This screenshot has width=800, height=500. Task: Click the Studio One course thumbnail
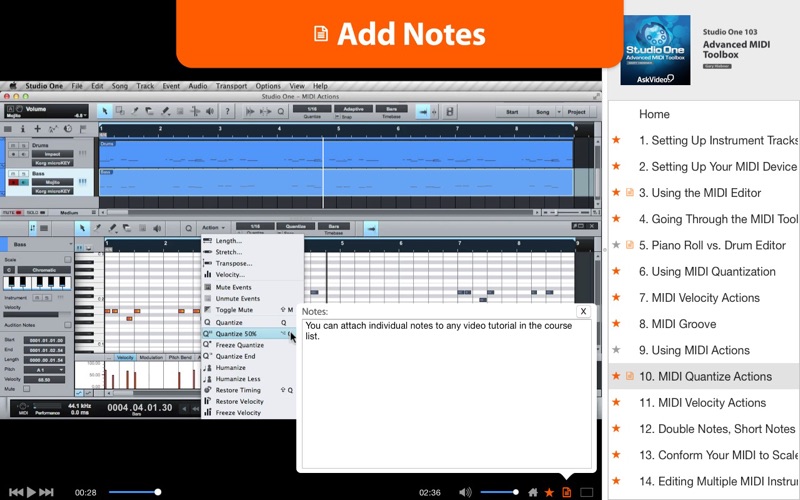point(655,50)
